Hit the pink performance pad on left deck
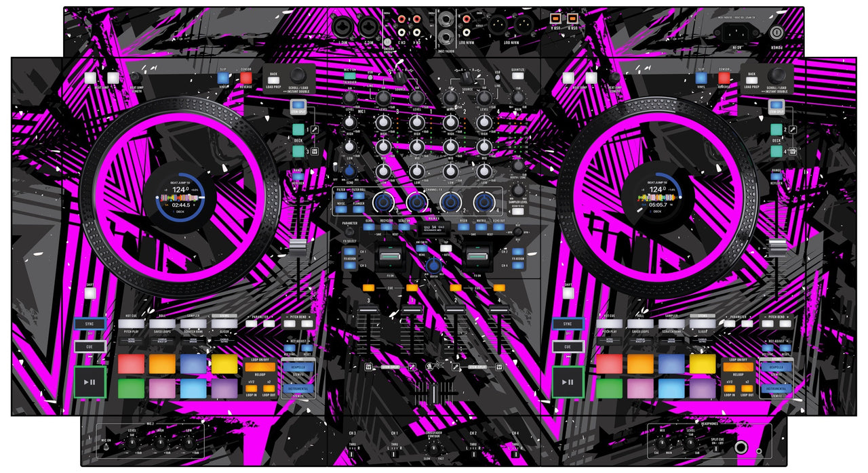This screenshot has height=473, width=868. 162,388
